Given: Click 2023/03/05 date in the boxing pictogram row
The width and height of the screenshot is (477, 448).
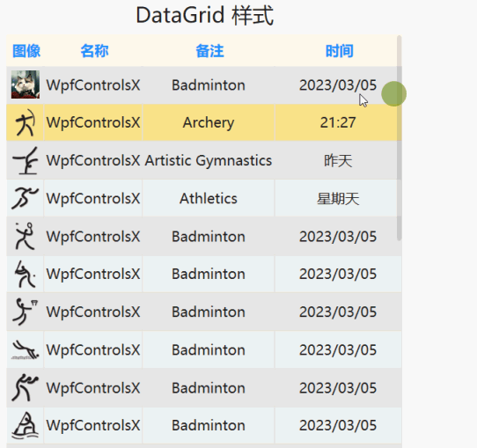Looking at the screenshot, I should click(338, 388).
